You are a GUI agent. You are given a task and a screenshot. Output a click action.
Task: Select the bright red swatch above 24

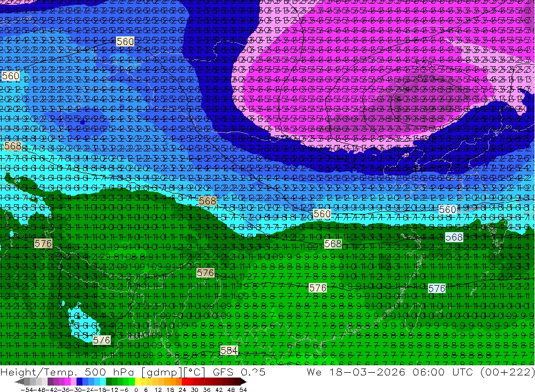coord(184,381)
